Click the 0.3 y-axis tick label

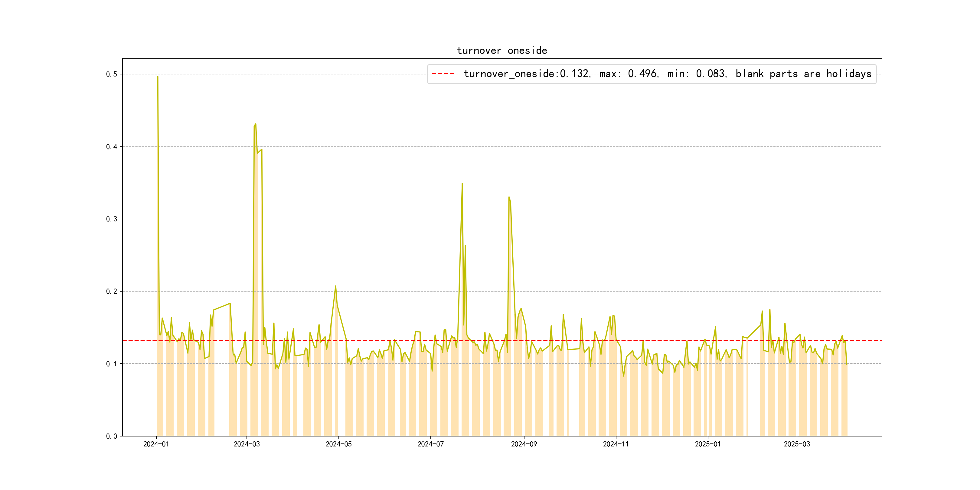point(112,219)
